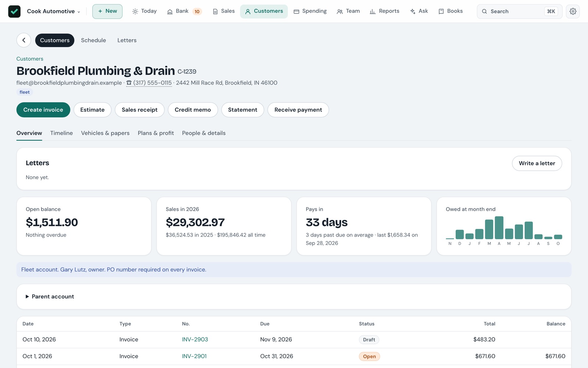Viewport: 588px width, 368px height.
Task: Open the Timeline tab
Action: click(x=61, y=133)
